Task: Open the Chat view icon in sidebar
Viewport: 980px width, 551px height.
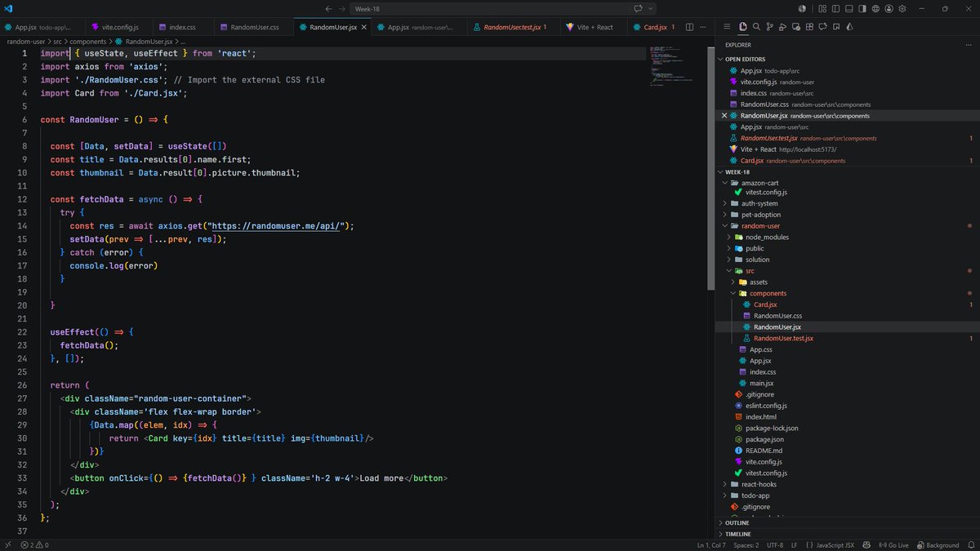Action: 822,27
